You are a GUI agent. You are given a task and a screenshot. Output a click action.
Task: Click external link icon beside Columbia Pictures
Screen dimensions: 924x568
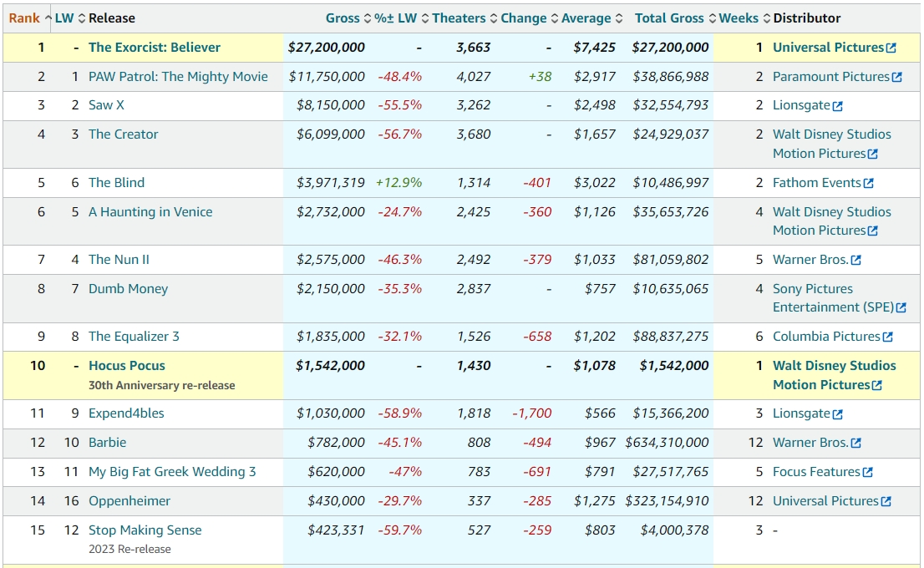[887, 337]
